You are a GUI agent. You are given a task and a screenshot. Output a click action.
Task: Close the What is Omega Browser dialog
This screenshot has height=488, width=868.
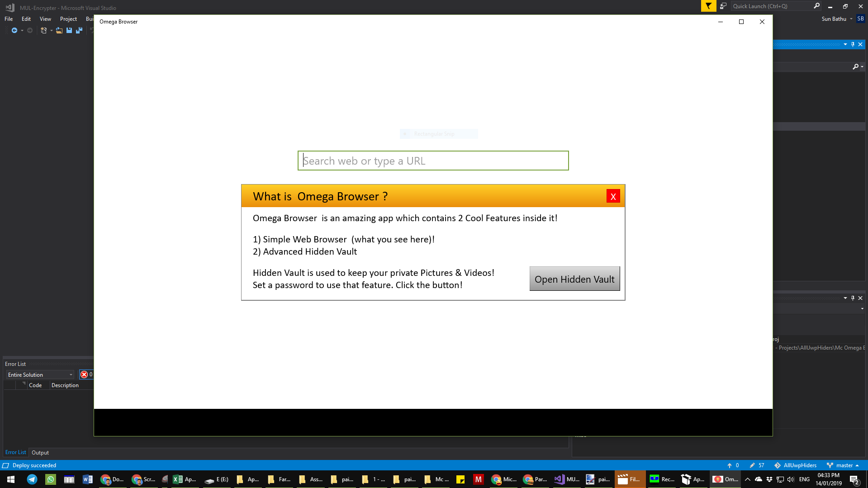point(613,196)
